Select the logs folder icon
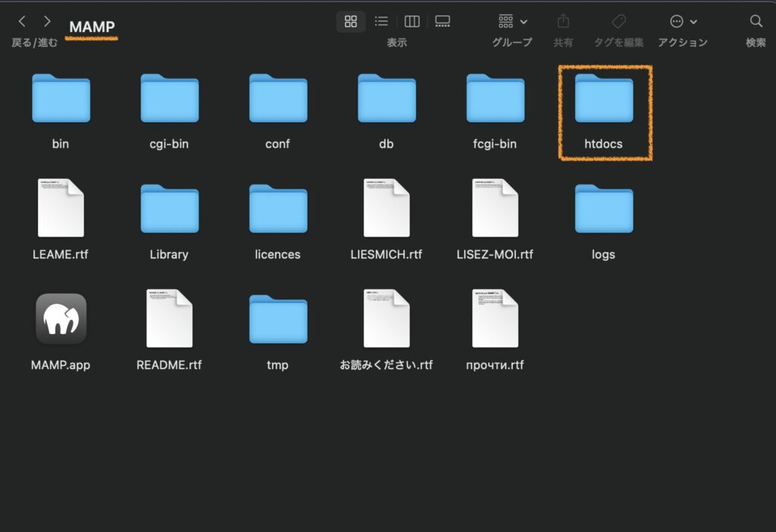The image size is (776, 532). tap(604, 208)
